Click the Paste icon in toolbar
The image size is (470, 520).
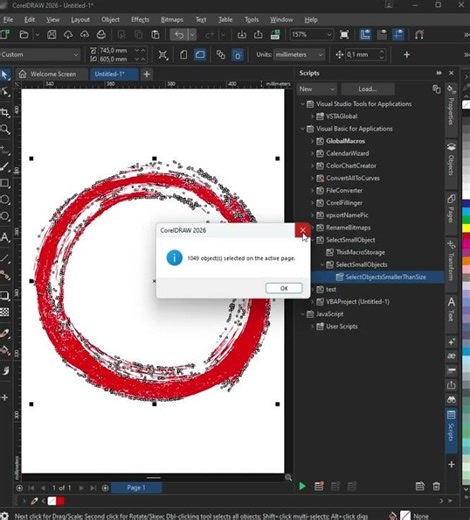coord(155,35)
